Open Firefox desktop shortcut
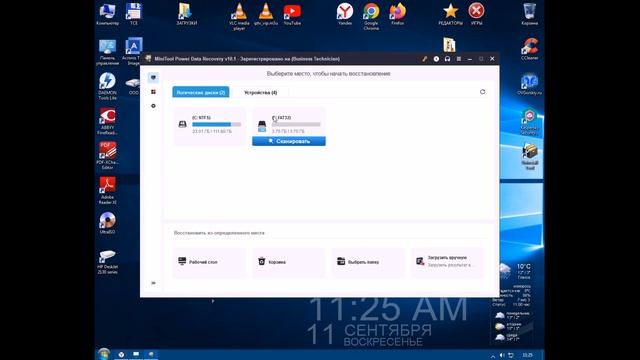 [x=398, y=14]
